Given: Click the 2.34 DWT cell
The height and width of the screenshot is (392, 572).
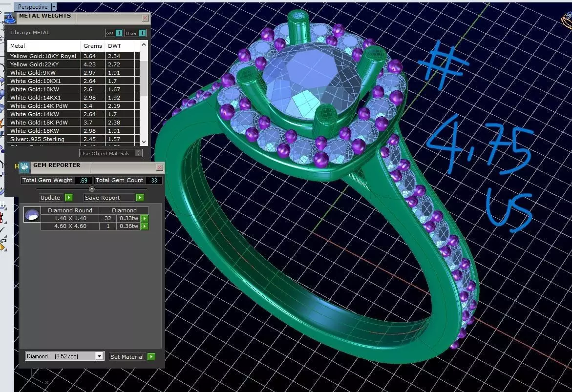Looking at the screenshot, I should [x=120, y=56].
